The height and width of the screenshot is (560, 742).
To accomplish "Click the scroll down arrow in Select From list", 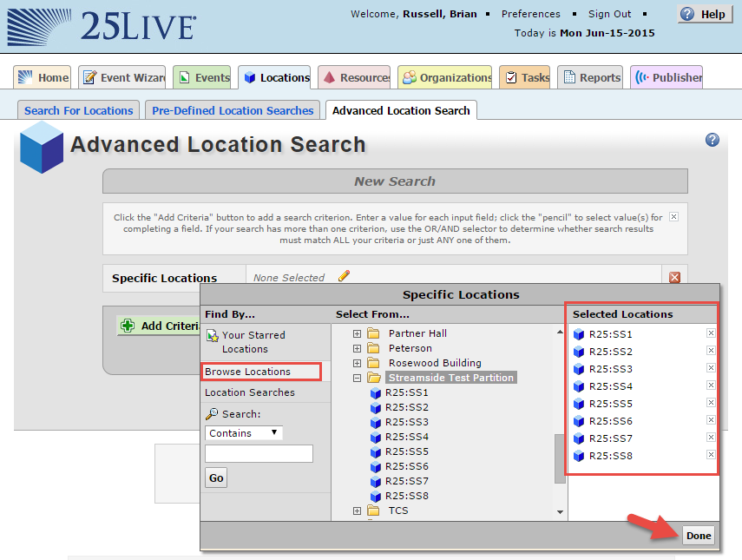I will click(560, 512).
